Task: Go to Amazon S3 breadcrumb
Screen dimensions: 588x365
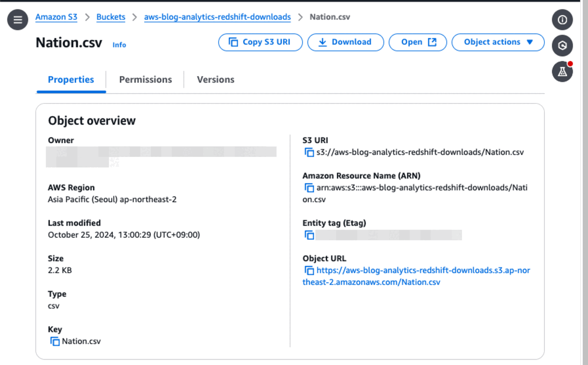Action: click(x=56, y=17)
